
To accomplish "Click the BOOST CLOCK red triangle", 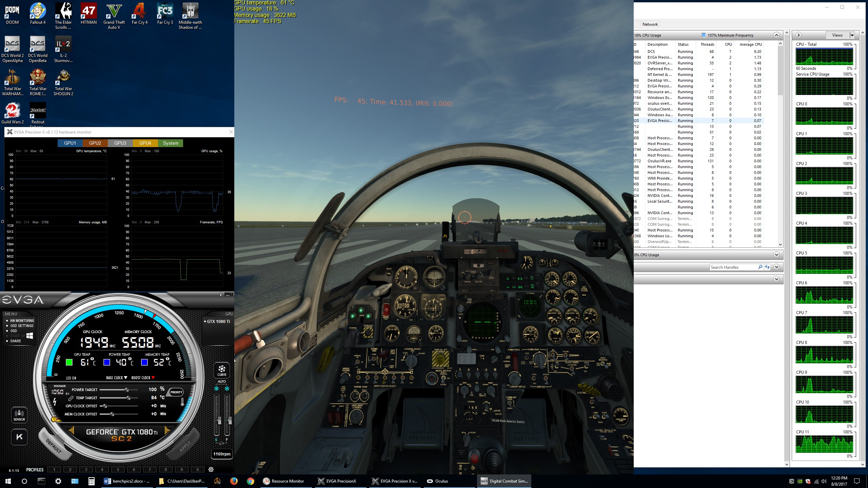I will [x=153, y=378].
